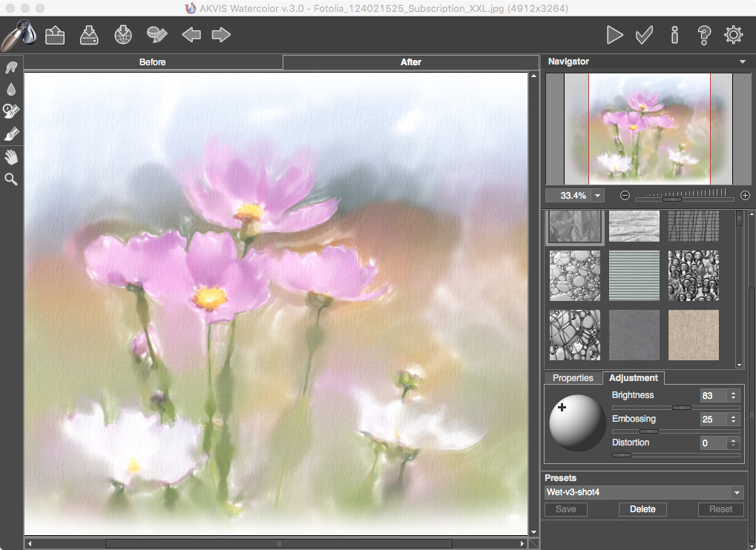The height and width of the screenshot is (550, 756).
Task: Collapse the Navigator panel arrow
Action: 742,62
